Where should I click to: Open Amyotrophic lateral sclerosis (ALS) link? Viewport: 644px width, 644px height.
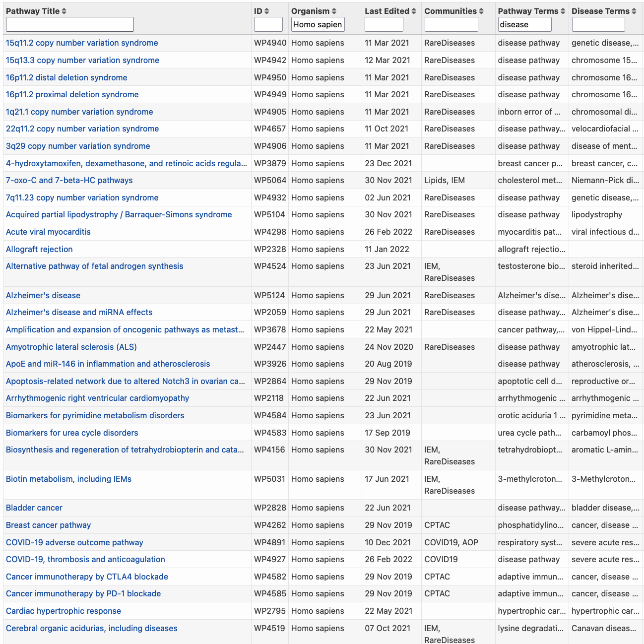[71, 347]
